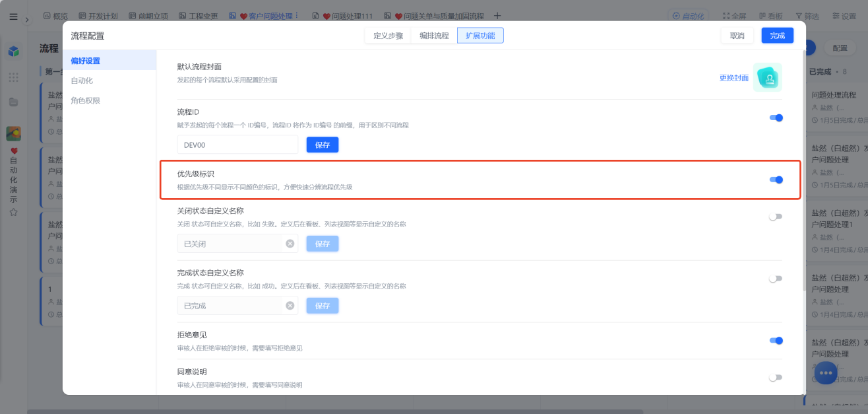Screen dimensions: 868x414
Task: Select 角色权限 in the dialog sidebar
Action: (109, 100)
